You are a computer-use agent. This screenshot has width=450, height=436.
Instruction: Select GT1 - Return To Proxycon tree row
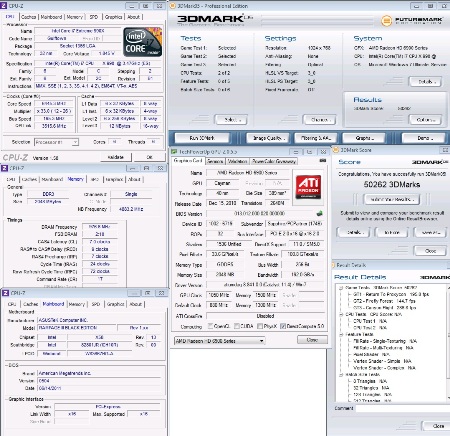pos(391,294)
